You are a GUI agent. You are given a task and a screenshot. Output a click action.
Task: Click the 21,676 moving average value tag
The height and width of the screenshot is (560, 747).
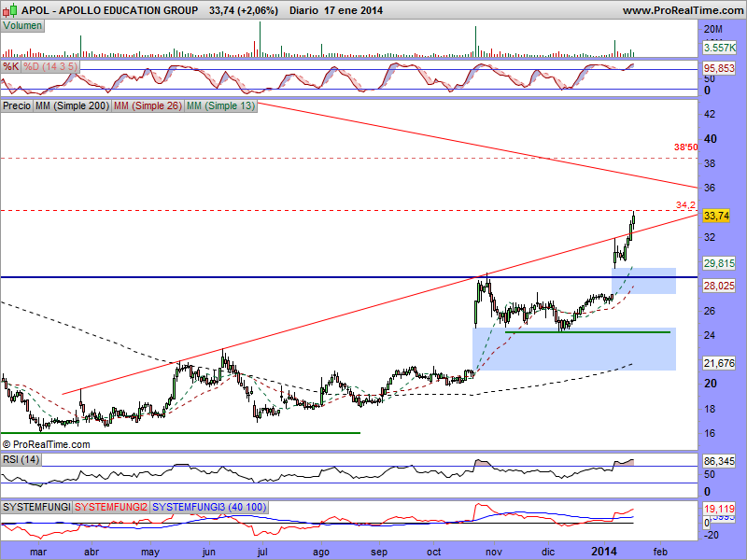[x=719, y=363]
